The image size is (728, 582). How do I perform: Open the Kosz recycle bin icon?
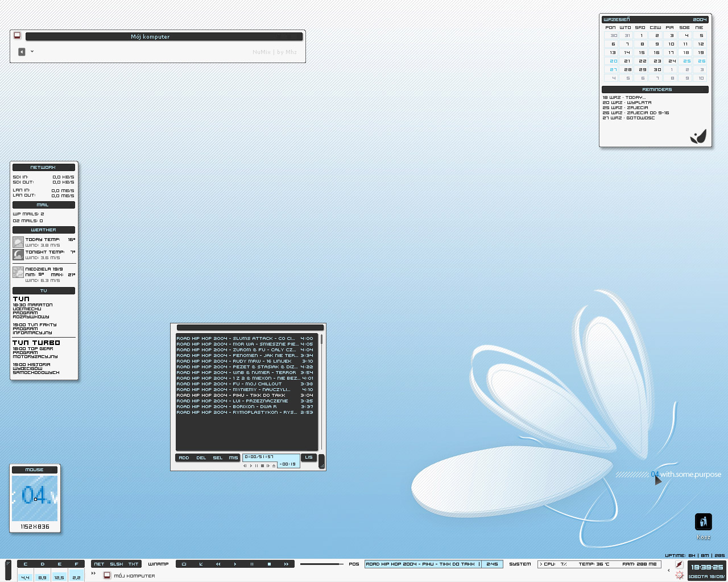click(x=704, y=522)
